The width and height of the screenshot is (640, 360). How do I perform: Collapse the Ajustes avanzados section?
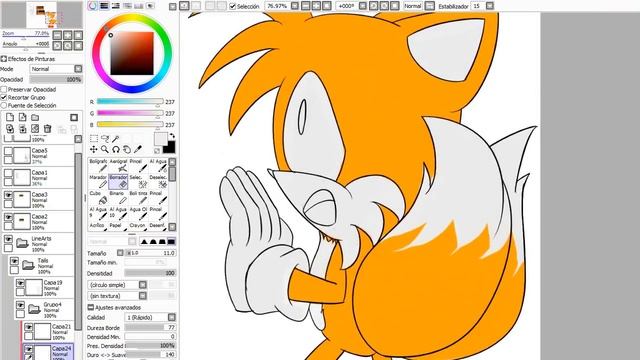click(91, 307)
